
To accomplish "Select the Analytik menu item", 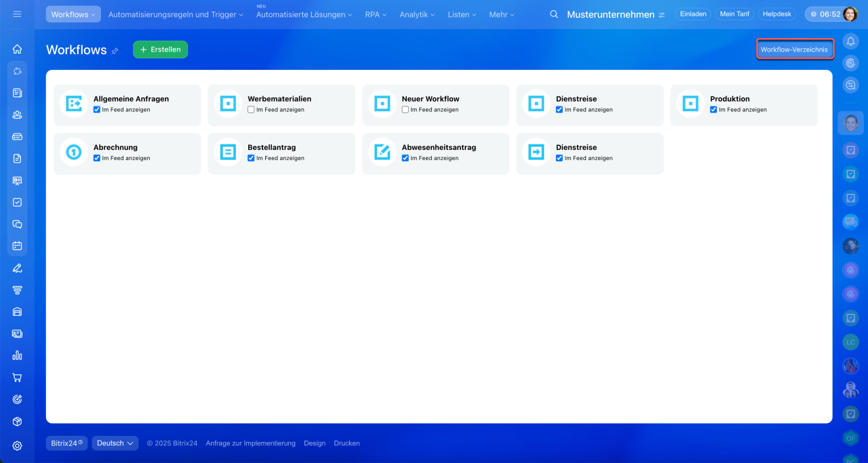I will point(417,14).
